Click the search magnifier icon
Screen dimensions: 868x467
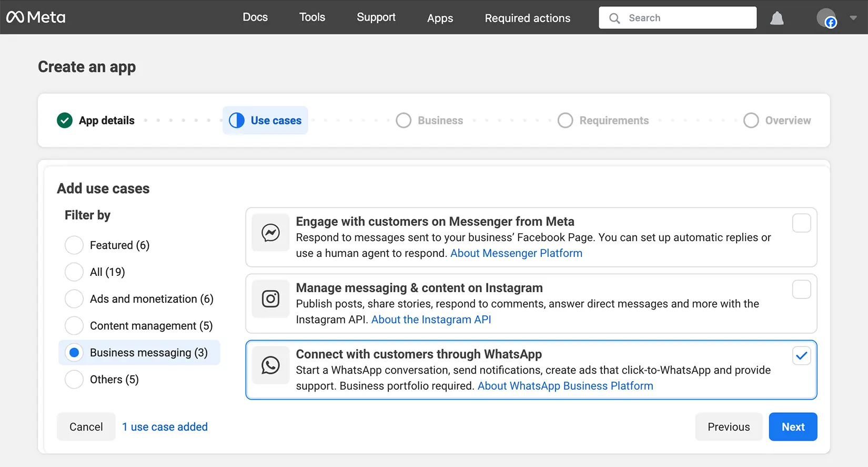tap(614, 18)
